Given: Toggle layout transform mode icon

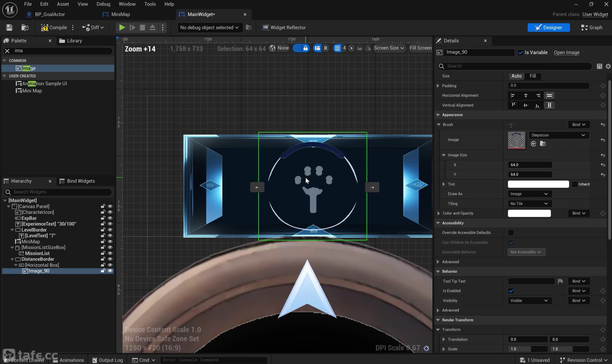Looking at the screenshot, I should click(317, 48).
